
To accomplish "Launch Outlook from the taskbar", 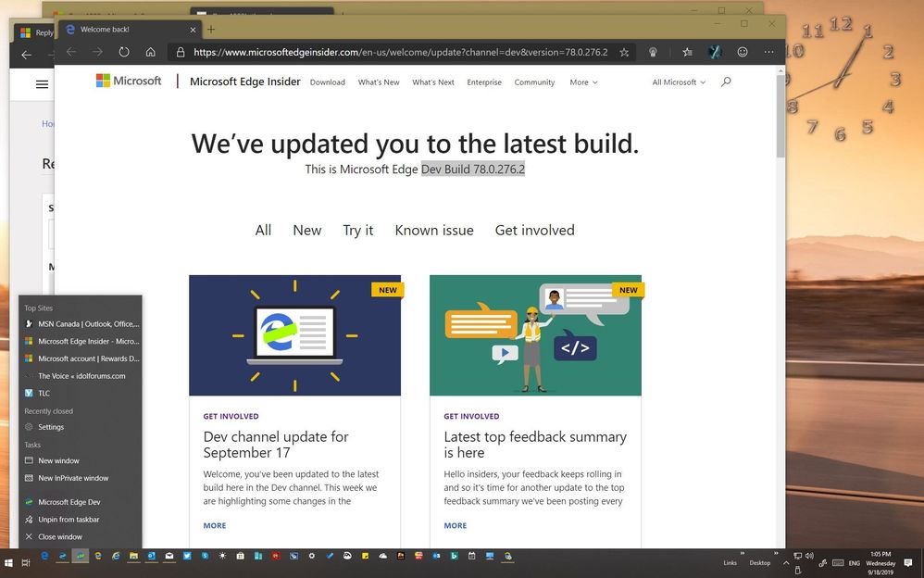I will [152, 556].
